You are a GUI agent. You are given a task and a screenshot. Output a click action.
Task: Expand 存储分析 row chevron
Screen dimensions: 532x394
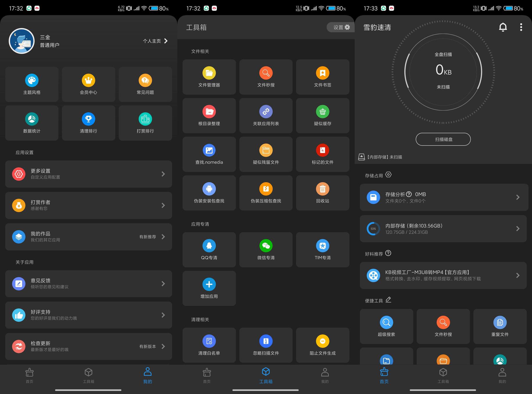pyautogui.click(x=518, y=197)
